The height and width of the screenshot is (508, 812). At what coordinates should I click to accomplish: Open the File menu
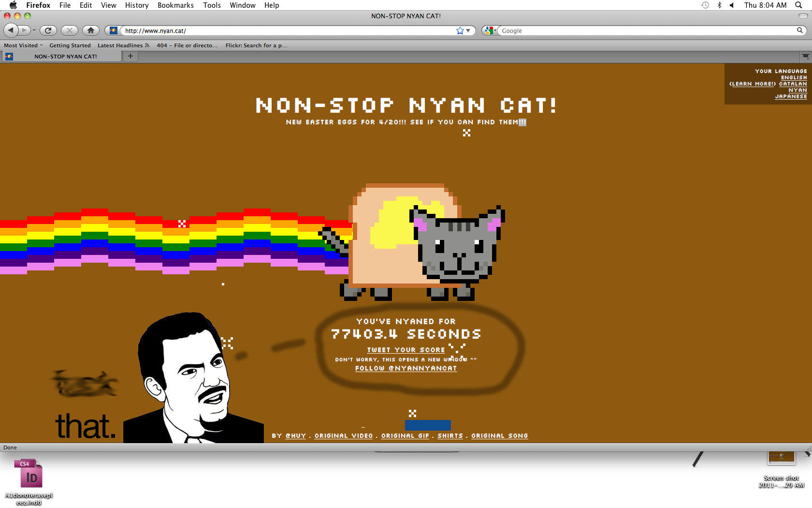(65, 5)
